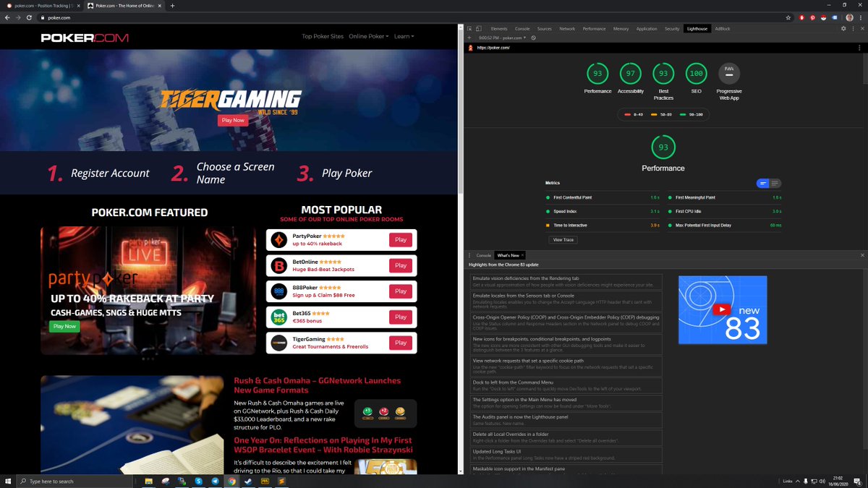The image size is (868, 488).
Task: Switch to the Network tab
Action: coord(567,29)
